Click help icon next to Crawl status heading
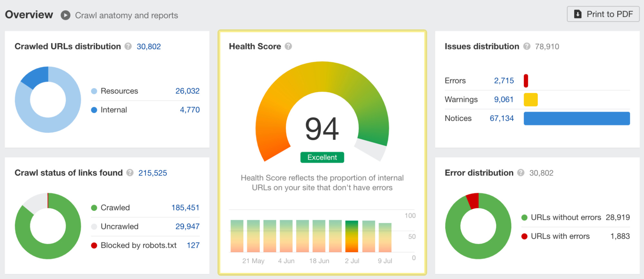This screenshot has height=279, width=644. coord(130,173)
